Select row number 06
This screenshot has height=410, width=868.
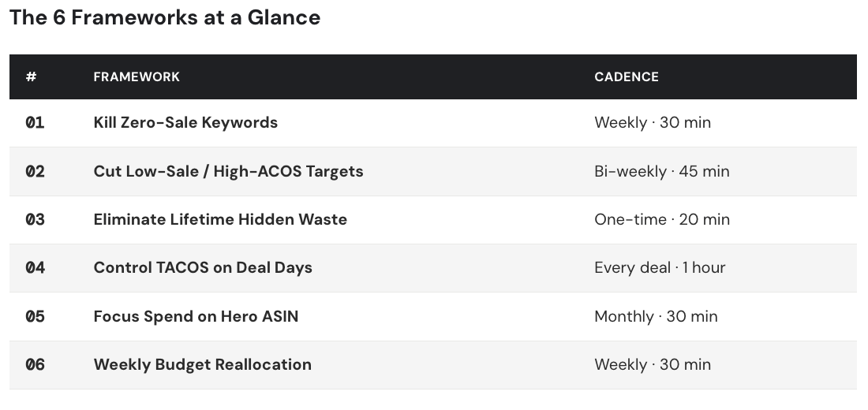click(35, 365)
